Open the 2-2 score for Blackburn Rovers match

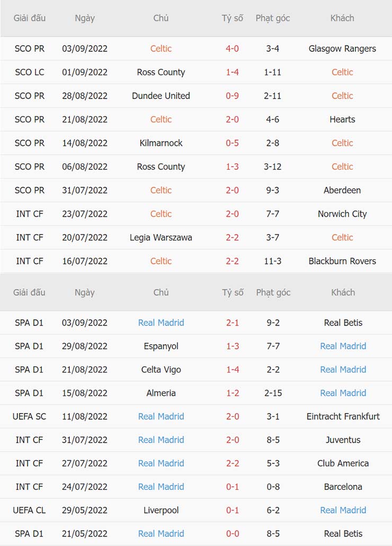coord(232,261)
